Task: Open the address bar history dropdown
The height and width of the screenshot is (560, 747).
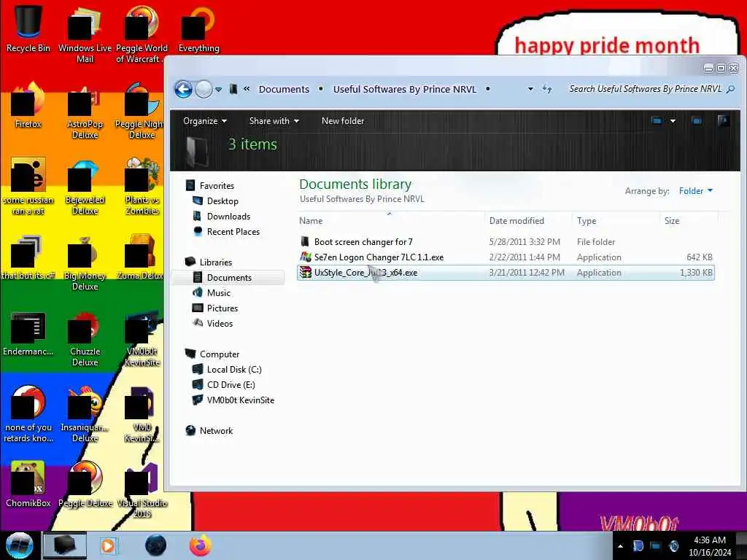Action: coord(530,89)
